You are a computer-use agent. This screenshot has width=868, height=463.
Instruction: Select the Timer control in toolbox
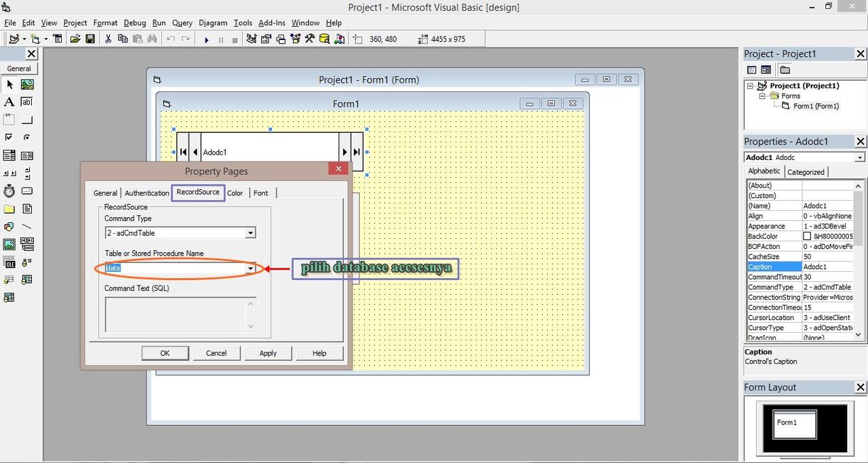tap(9, 190)
